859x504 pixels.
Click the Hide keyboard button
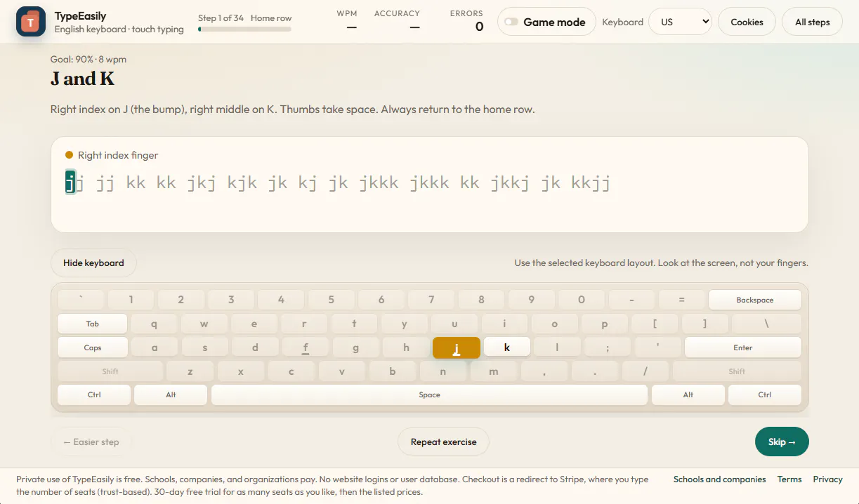click(x=93, y=263)
